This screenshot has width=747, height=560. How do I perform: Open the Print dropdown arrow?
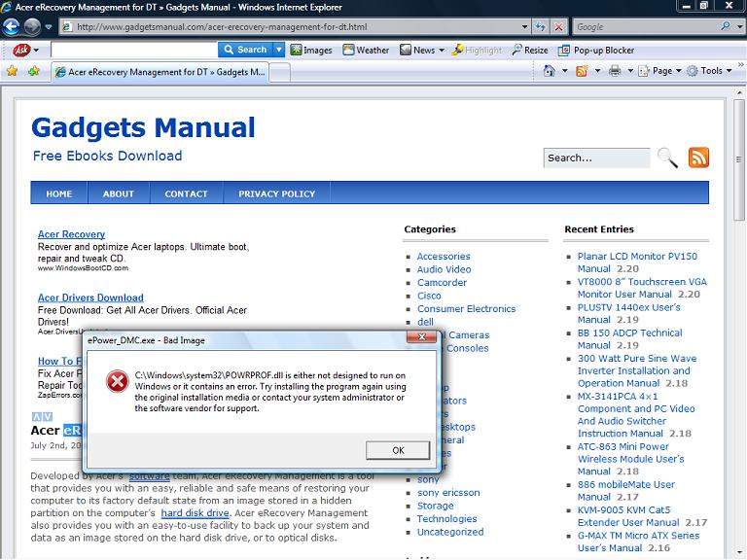[x=630, y=71]
